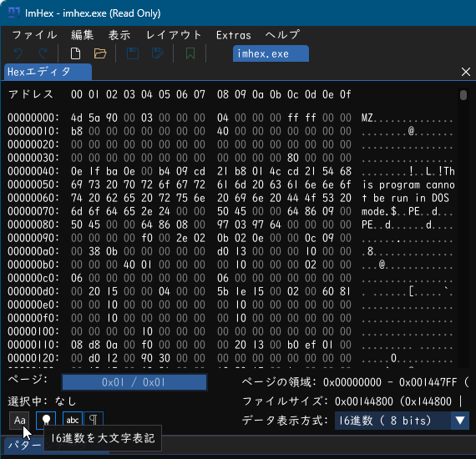Screen dimensions: 476x459
Task: Click byte 90 in row 00000120
Action: (x=147, y=358)
